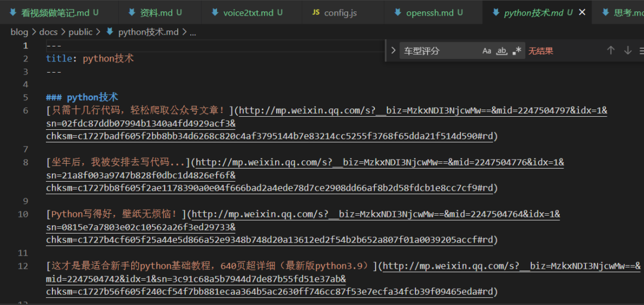Screen dimensions: 644x305
Task: Click the mid=2247504742 URL line
Action: (x=196, y=279)
